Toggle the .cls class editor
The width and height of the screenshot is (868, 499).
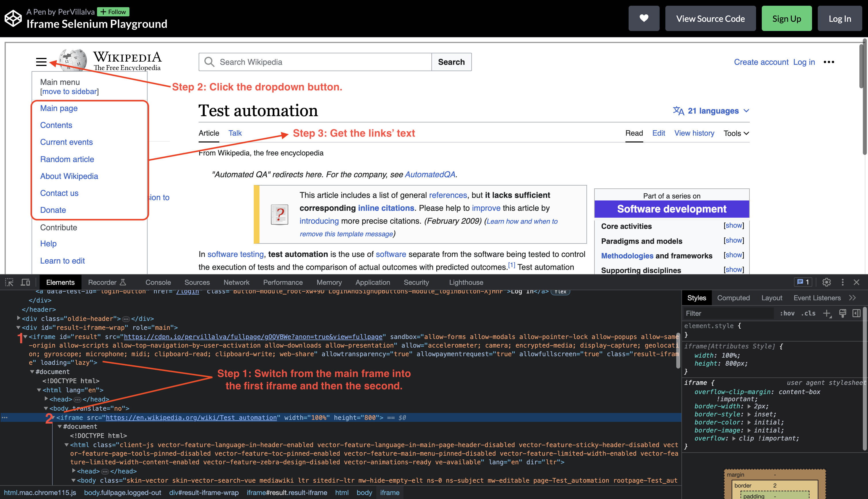coord(808,313)
